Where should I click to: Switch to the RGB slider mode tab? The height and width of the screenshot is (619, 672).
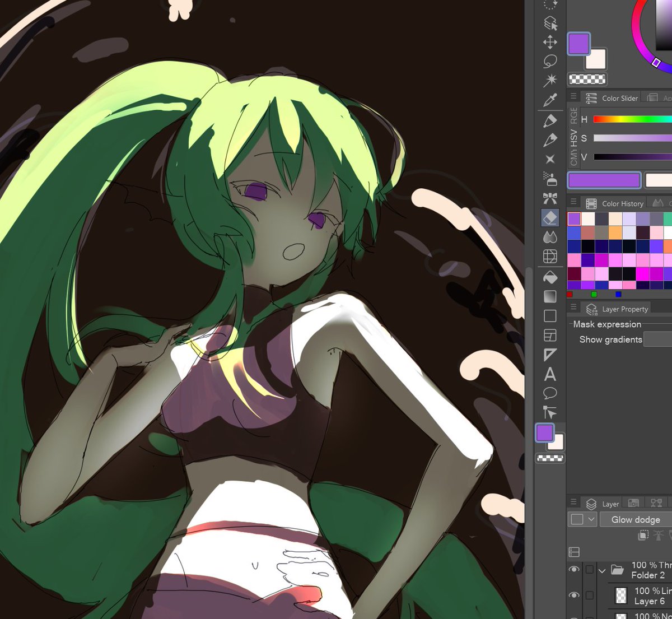(x=573, y=115)
